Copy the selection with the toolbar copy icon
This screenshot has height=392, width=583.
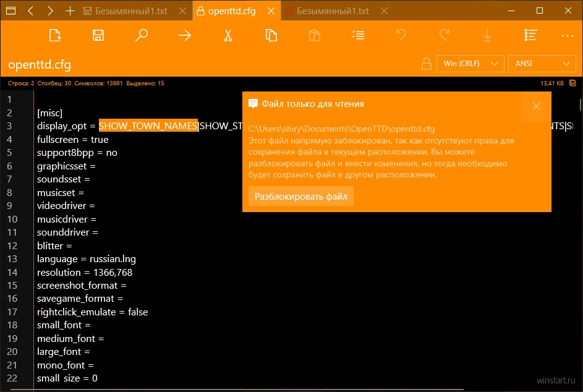click(271, 35)
